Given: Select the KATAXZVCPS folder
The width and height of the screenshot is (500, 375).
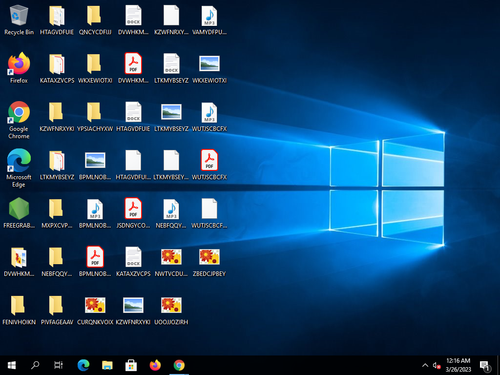Looking at the screenshot, I should click(57, 68).
